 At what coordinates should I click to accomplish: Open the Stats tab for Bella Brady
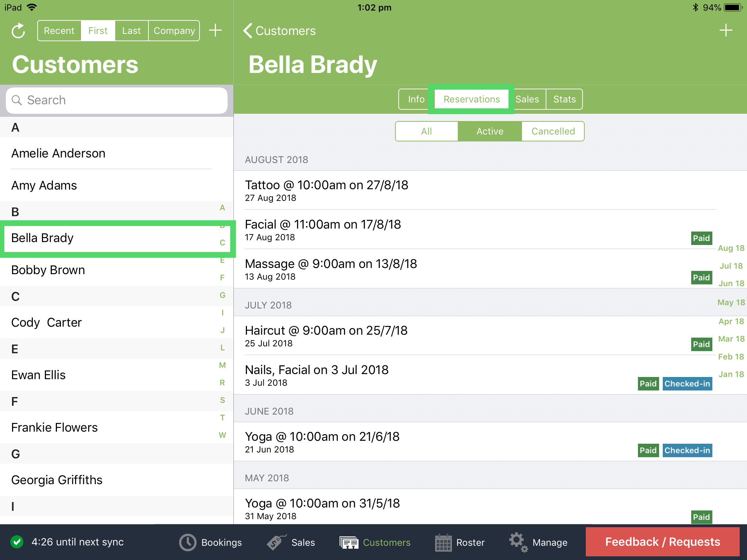coord(564,99)
